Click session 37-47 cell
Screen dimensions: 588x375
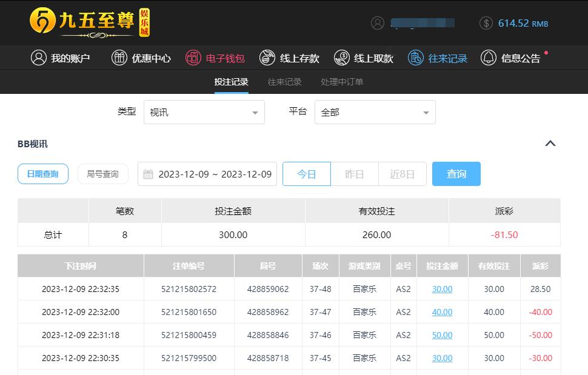coord(320,311)
